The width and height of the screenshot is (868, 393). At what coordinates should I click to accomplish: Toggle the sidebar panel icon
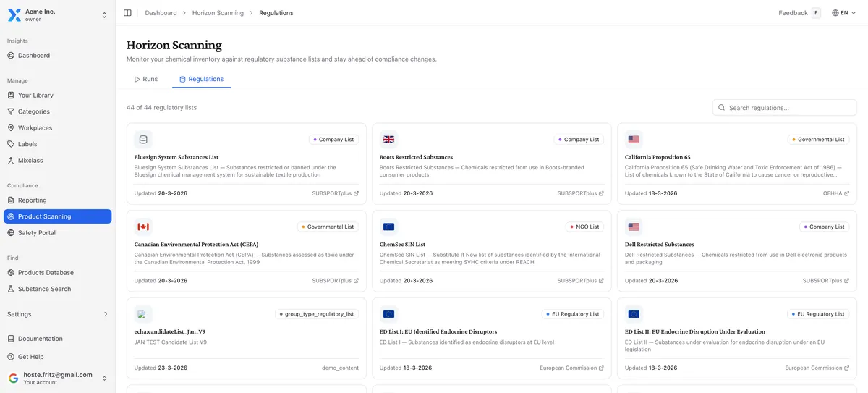click(x=127, y=13)
